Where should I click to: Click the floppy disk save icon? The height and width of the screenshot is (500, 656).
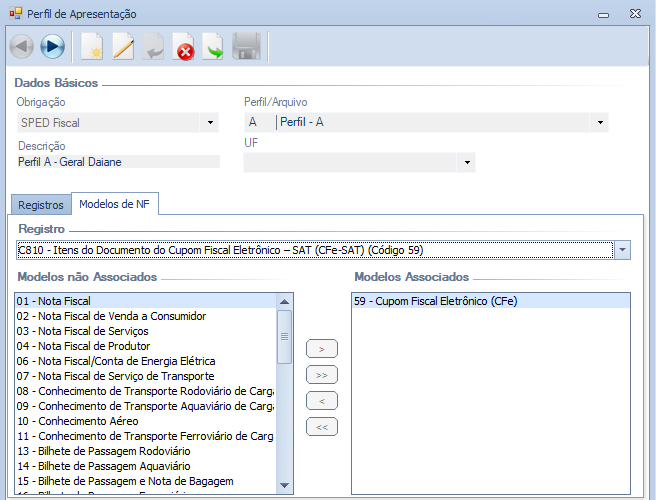click(x=246, y=47)
